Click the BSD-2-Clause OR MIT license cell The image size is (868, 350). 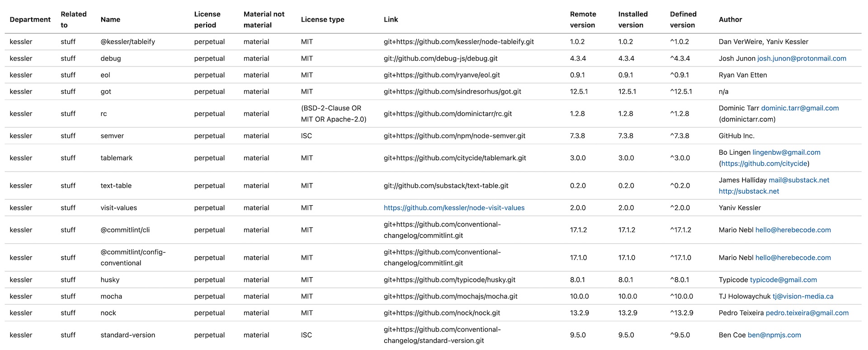pyautogui.click(x=333, y=114)
